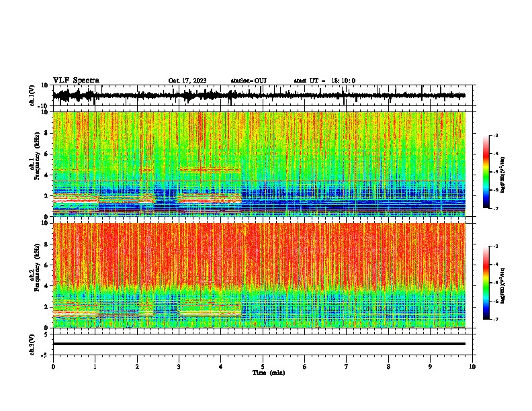
Task: Click the time axis tick label 7
Action: point(347,367)
